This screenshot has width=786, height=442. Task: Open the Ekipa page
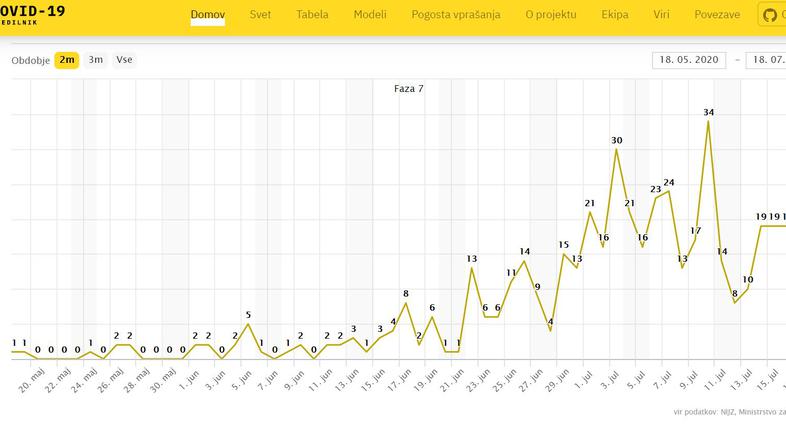[615, 16]
